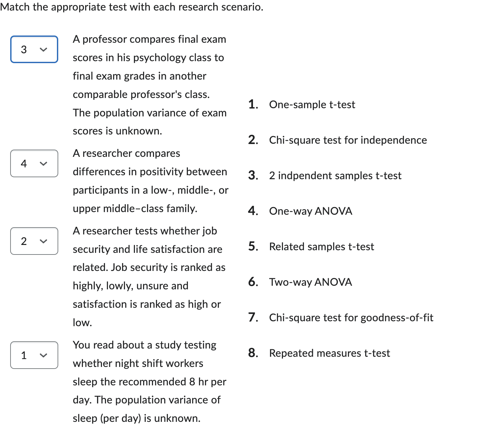Open the dropdown currently showing 1
Screen dimensions: 504x436
34,355
